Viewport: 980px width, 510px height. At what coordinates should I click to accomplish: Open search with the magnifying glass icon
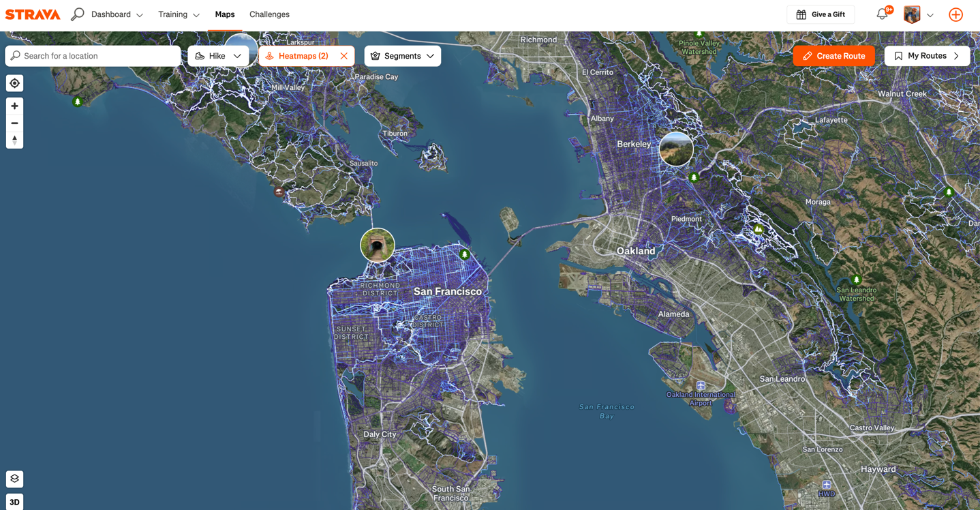(78, 14)
